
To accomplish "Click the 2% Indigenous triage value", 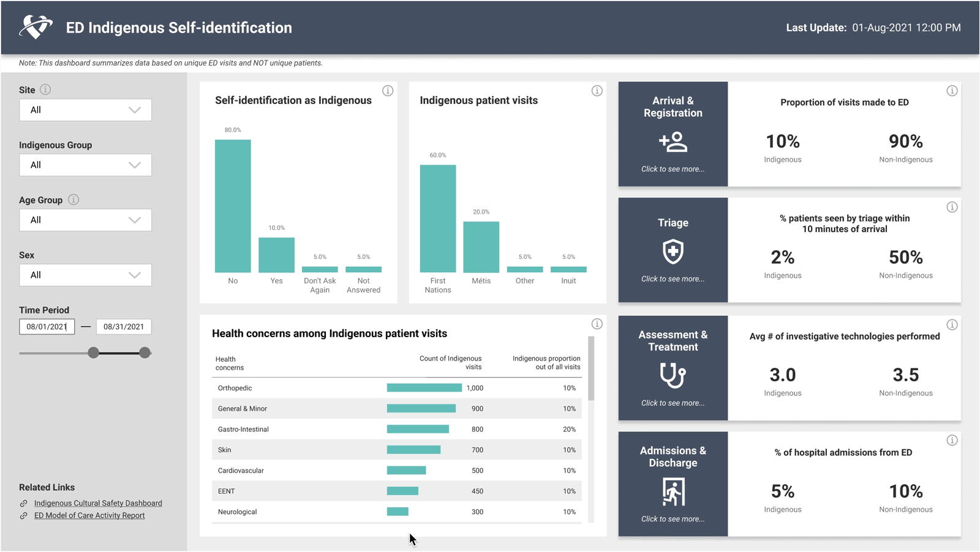I will pyautogui.click(x=783, y=258).
